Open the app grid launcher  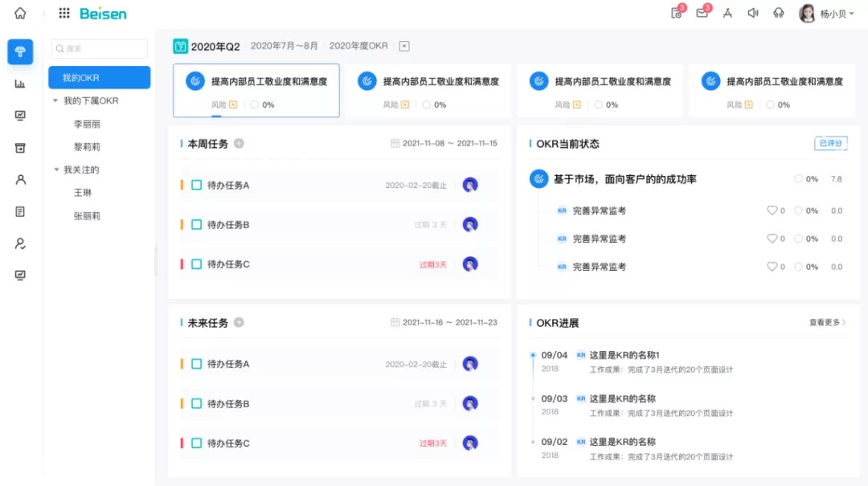[64, 13]
